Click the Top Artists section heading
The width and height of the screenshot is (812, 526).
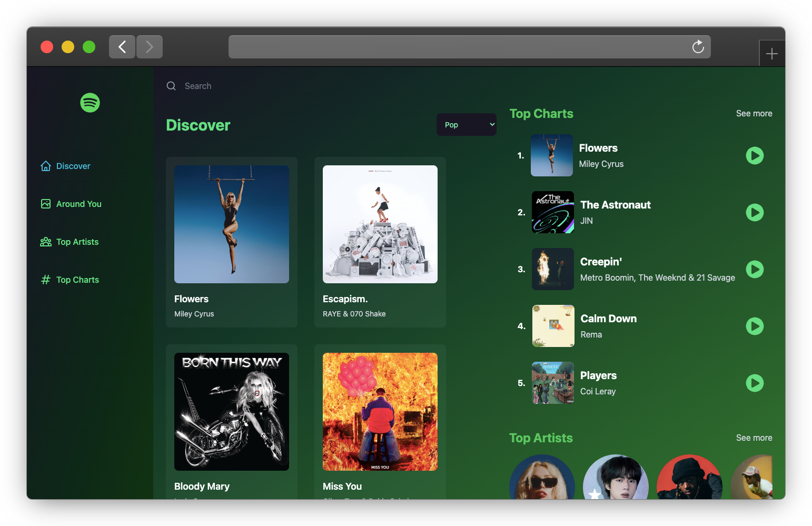541,438
